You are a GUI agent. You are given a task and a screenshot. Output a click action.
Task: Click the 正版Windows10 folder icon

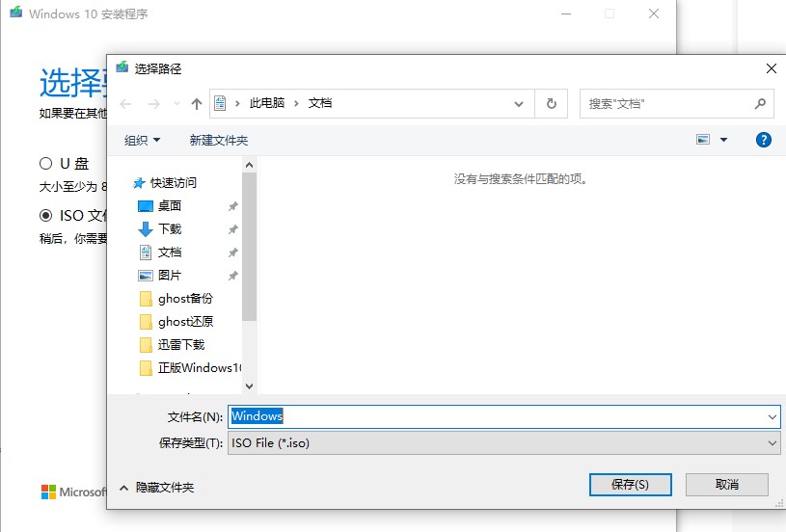click(x=146, y=368)
